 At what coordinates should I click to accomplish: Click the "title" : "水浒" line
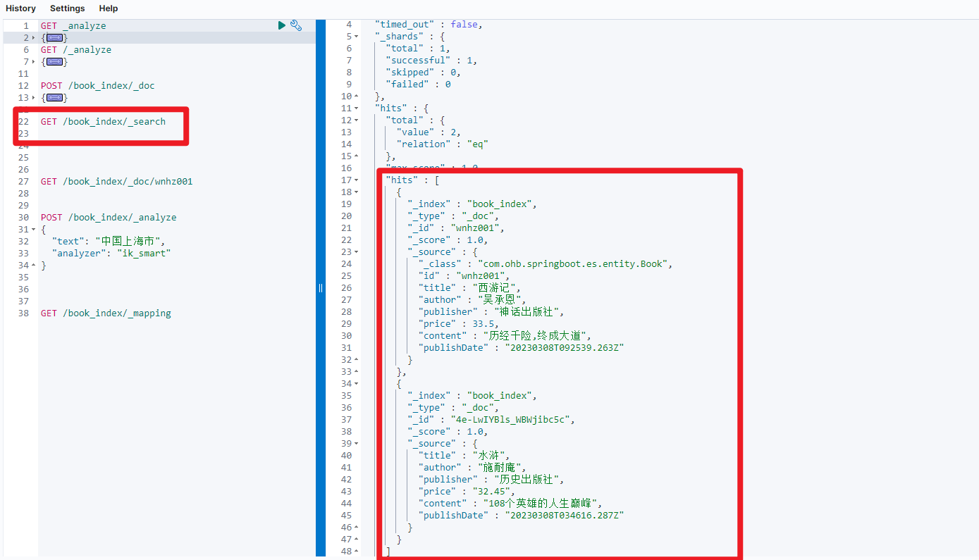(x=464, y=455)
